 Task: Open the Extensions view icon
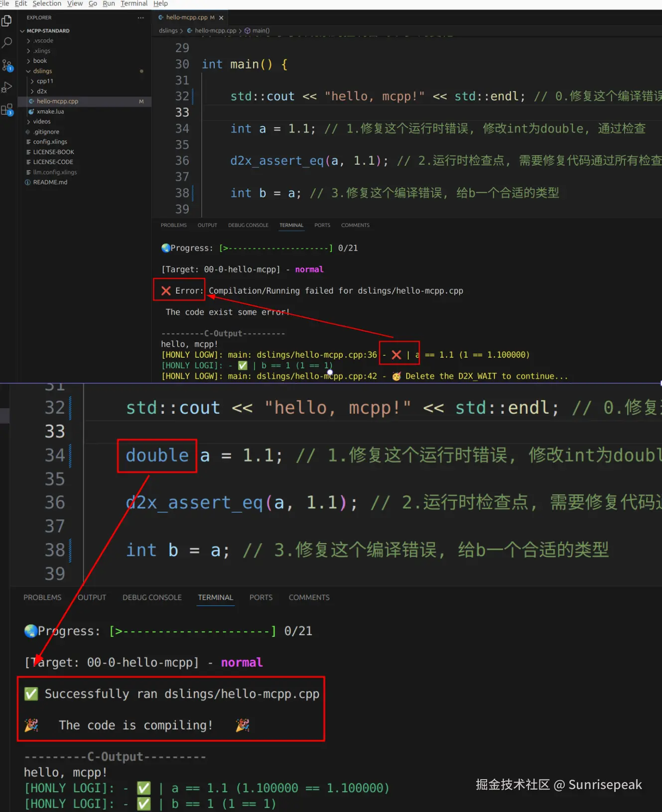(x=7, y=110)
